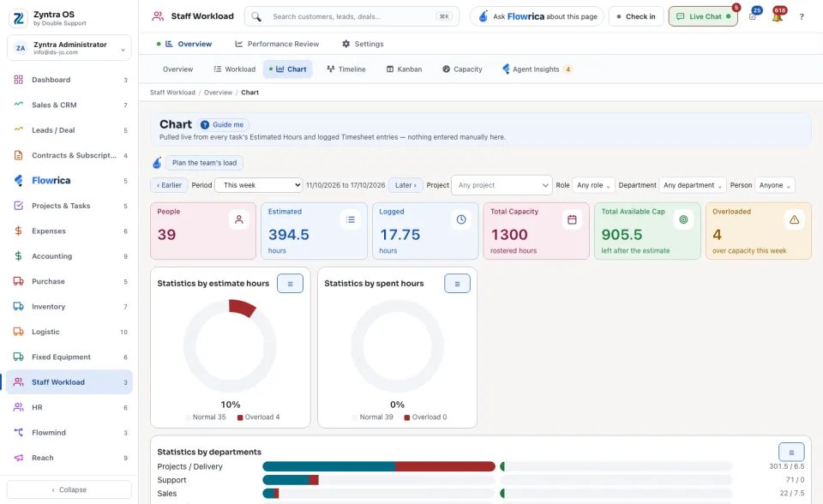
Task: Click the Estimated card list icon
Action: click(x=350, y=219)
